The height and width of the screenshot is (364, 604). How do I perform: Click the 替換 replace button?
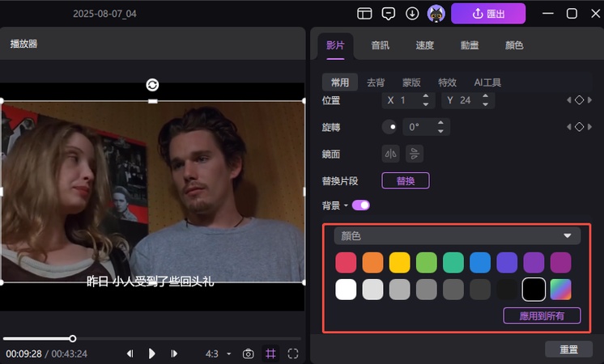point(406,181)
